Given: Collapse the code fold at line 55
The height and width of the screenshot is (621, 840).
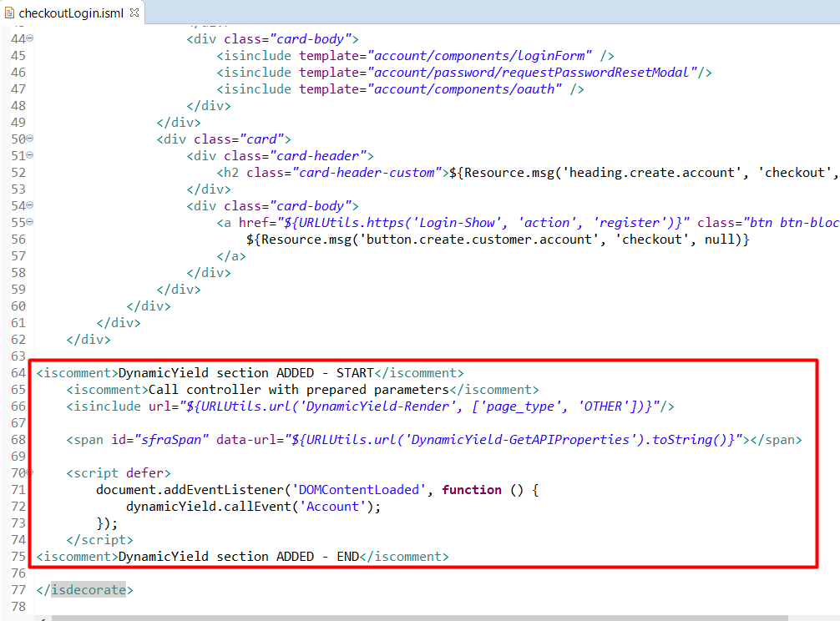Looking at the screenshot, I should point(30,222).
